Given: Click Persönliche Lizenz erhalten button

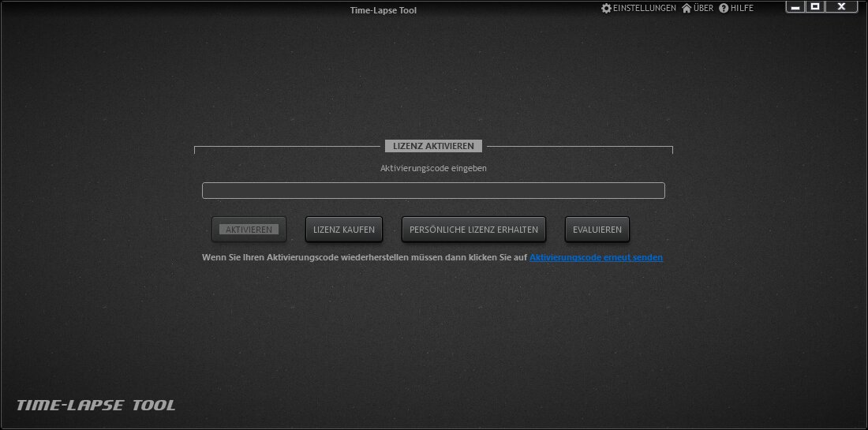Looking at the screenshot, I should (x=473, y=229).
